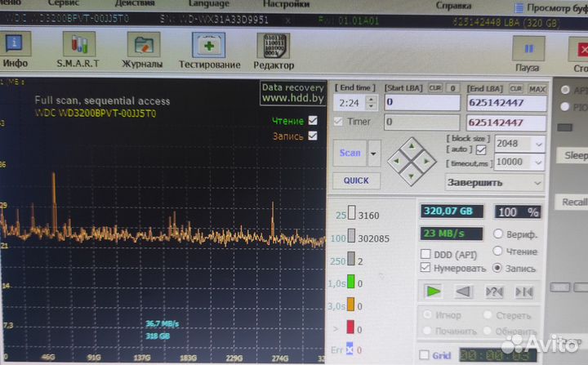Image resolution: width=588 pixels, height=365 pixels.
Task: Open the Info panel icon
Action: point(16,47)
